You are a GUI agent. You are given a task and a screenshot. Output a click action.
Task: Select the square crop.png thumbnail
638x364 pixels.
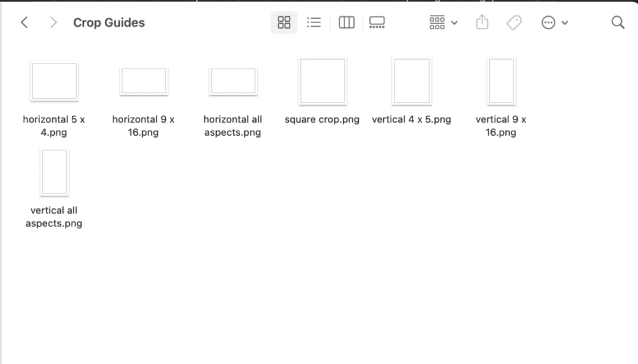(x=322, y=82)
